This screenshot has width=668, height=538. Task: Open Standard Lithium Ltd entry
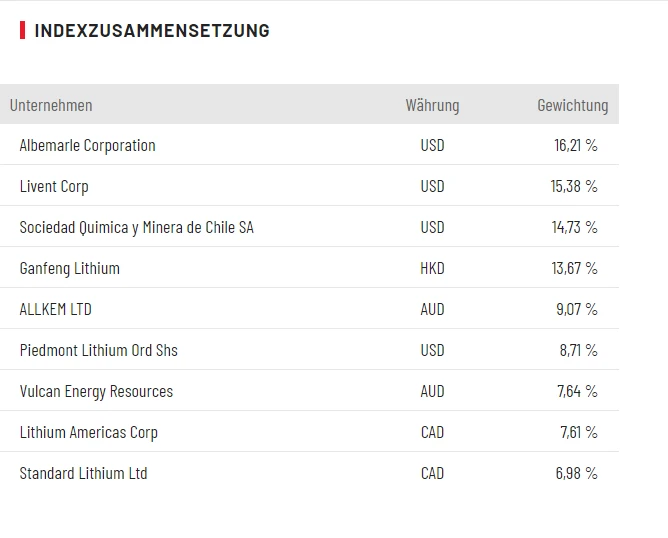[83, 473]
